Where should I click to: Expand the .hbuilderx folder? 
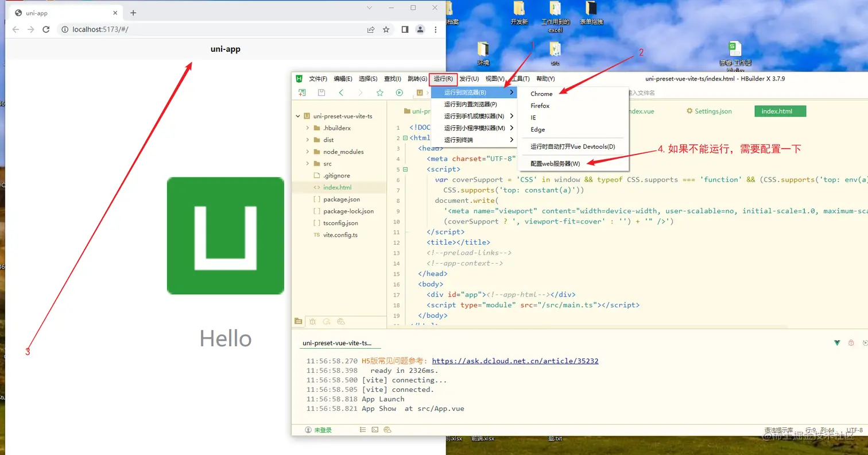(308, 128)
